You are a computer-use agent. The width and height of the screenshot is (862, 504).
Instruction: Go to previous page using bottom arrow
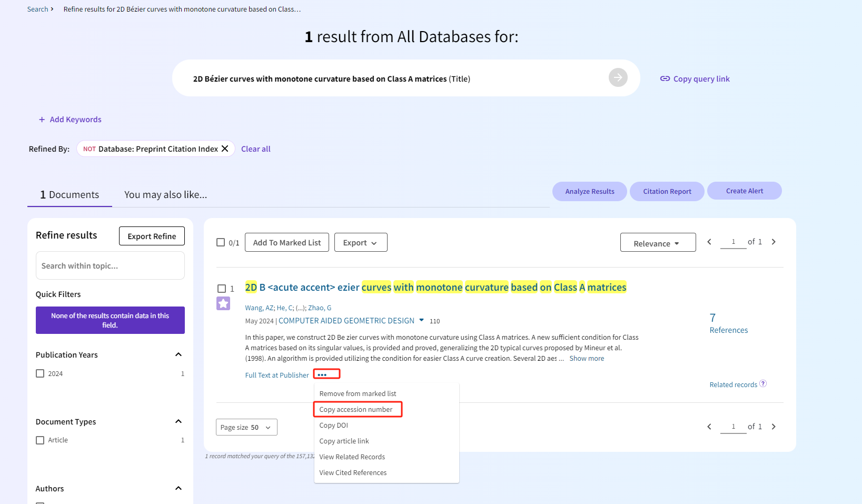[709, 427]
